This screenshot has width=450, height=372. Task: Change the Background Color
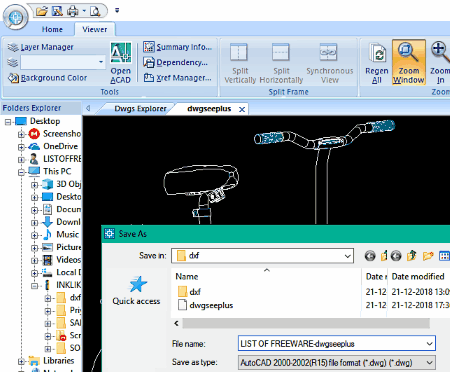47,78
